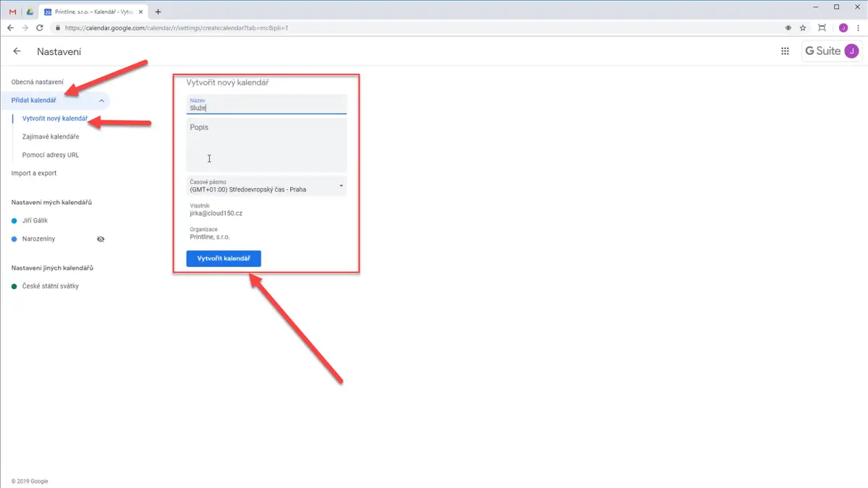Open the G Suite account avatar
868x488 pixels.
(852, 51)
